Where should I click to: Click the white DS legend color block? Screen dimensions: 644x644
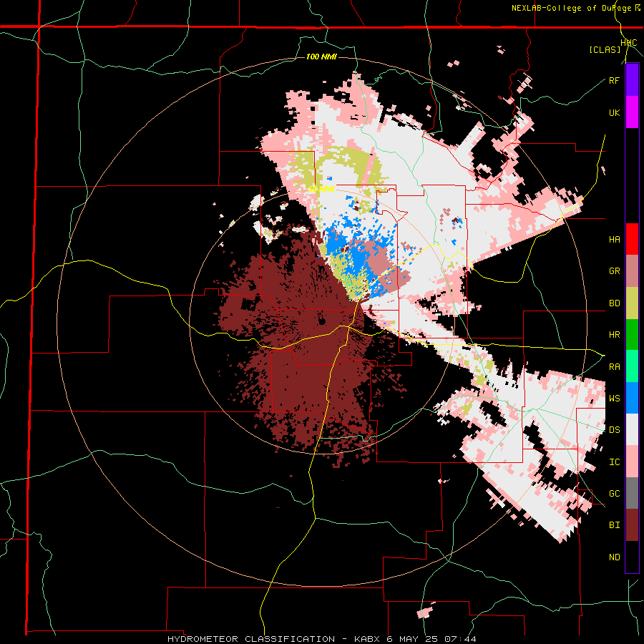(x=632, y=429)
